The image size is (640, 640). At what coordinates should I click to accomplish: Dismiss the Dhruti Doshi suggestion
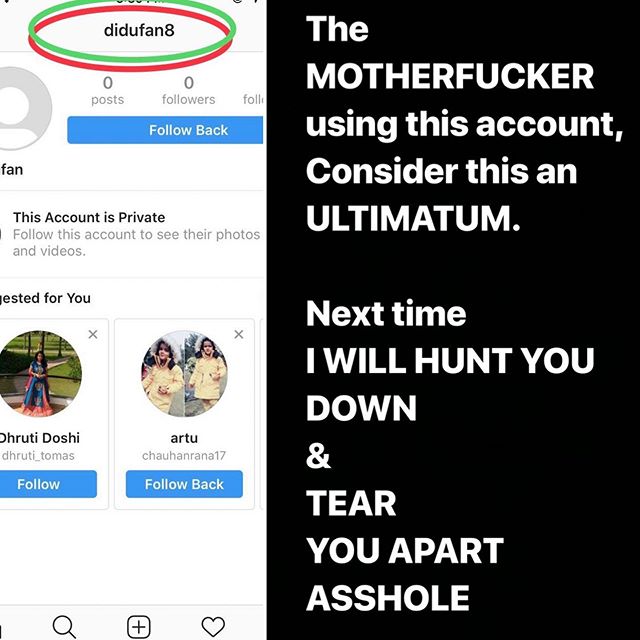93,334
